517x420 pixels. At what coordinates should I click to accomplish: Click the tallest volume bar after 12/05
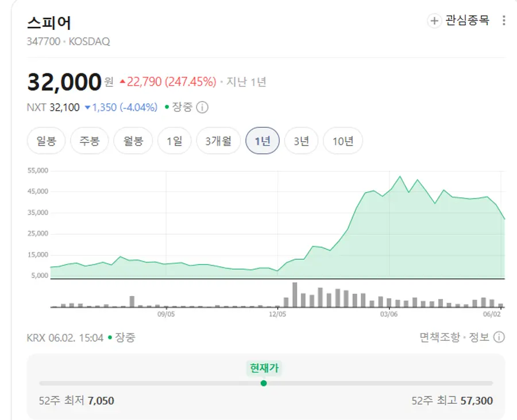click(x=295, y=295)
